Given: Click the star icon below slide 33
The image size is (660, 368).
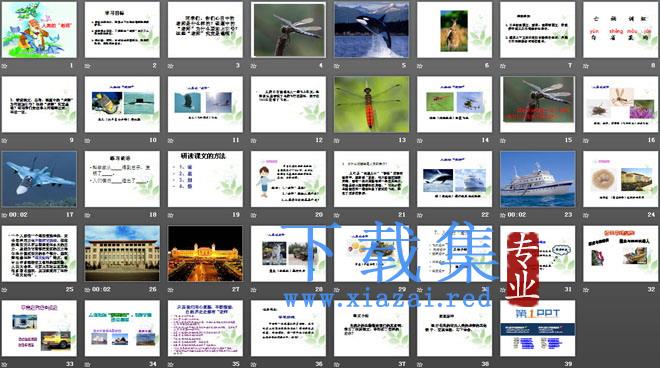Looking at the screenshot, I should coord(4,364).
